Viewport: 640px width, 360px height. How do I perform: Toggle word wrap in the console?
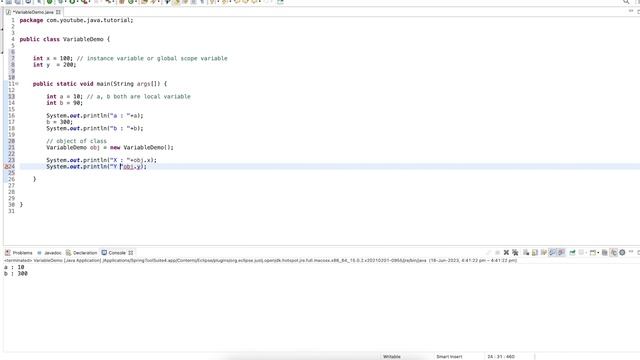(x=543, y=253)
